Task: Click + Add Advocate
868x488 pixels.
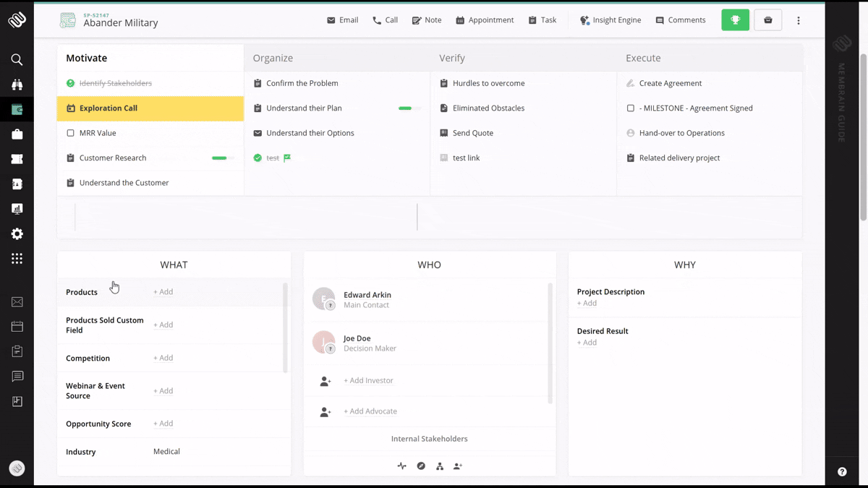Action: (370, 411)
